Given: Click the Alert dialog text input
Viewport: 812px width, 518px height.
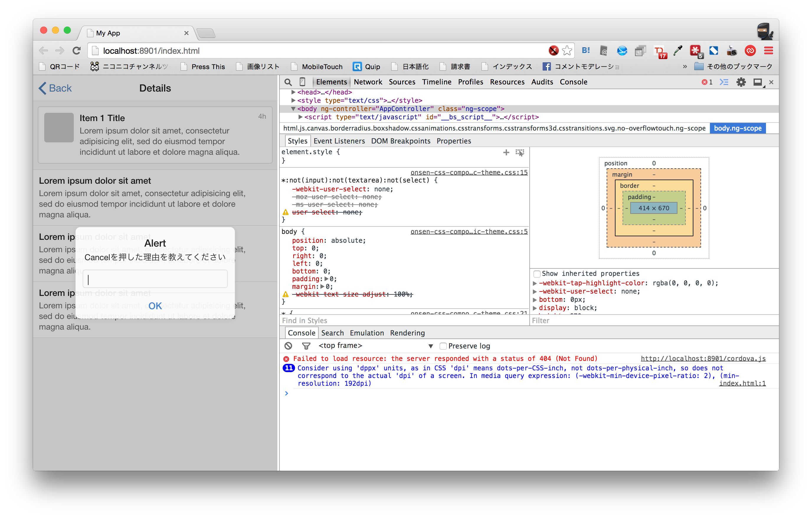Looking at the screenshot, I should coord(155,279).
